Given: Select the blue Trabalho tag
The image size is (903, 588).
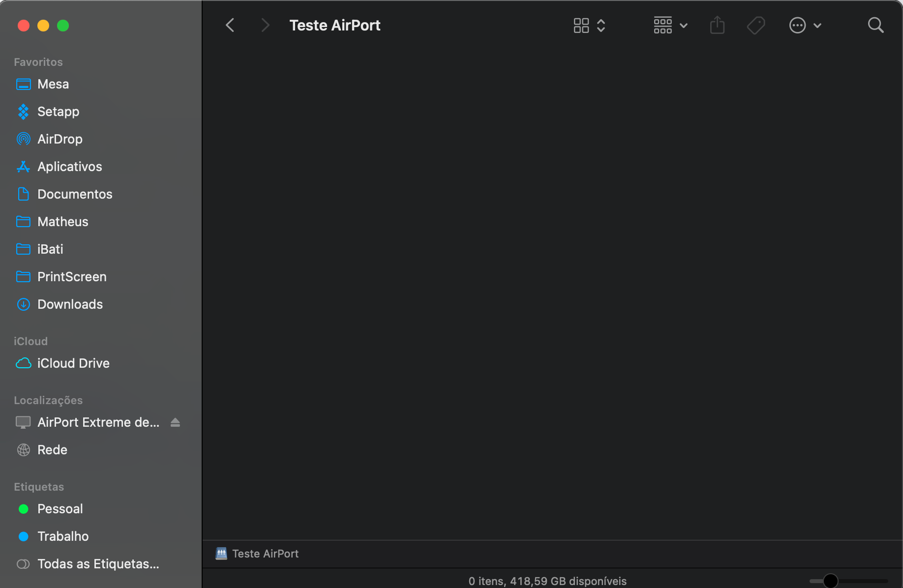Looking at the screenshot, I should click(x=63, y=536).
